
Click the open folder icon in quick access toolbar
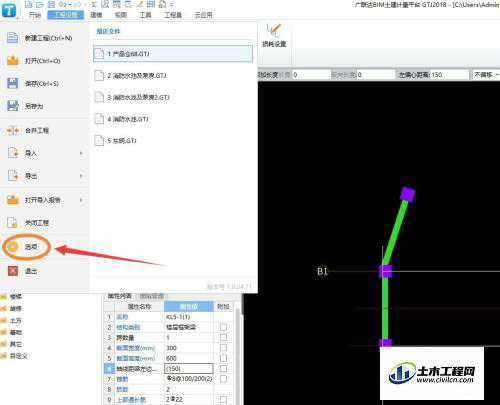(40, 4)
